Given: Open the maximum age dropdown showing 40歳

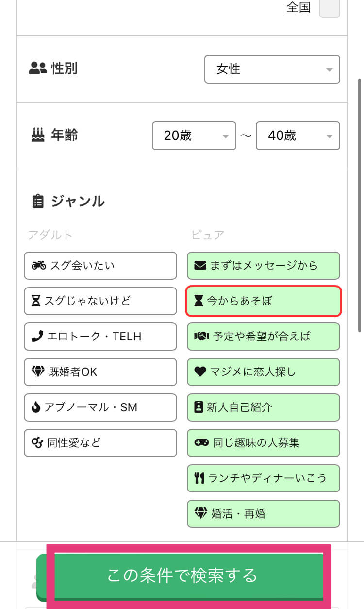Looking at the screenshot, I should click(x=298, y=135).
